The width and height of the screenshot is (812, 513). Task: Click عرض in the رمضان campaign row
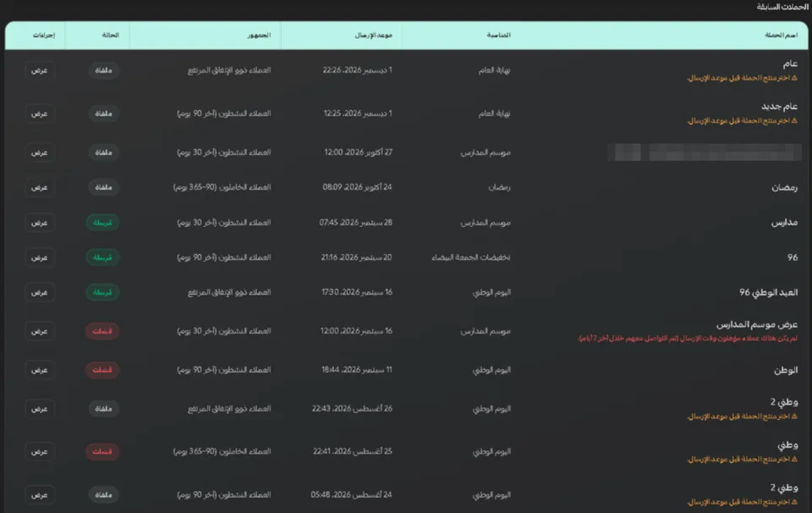click(40, 187)
